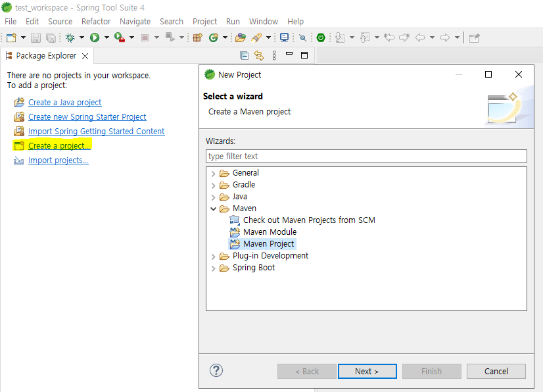Click the Next > button

(x=367, y=371)
